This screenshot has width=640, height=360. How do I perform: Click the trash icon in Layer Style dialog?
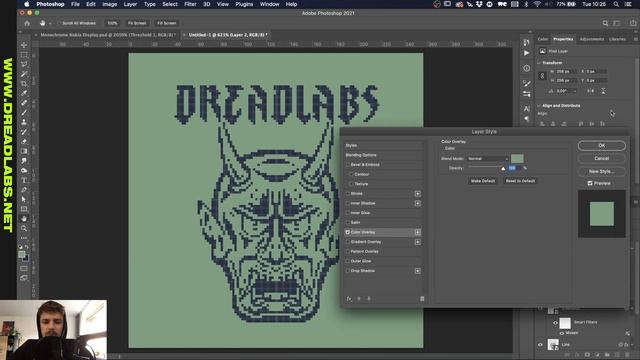point(422,299)
